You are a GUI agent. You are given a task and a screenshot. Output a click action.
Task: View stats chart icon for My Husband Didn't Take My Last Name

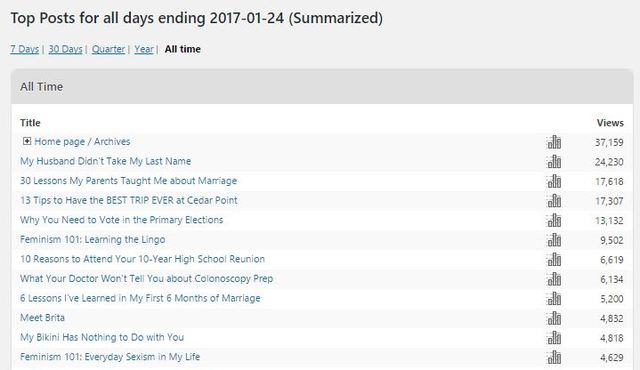click(x=554, y=162)
